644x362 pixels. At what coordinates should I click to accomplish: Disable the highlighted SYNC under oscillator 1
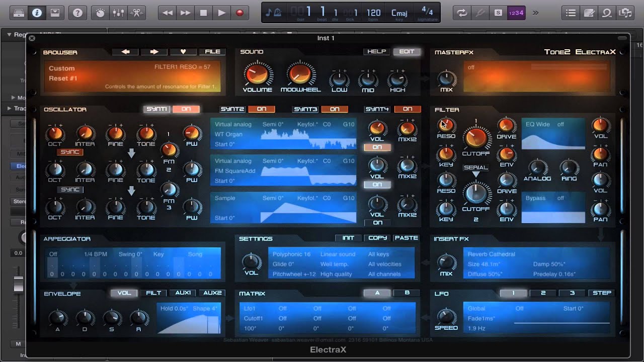point(70,152)
